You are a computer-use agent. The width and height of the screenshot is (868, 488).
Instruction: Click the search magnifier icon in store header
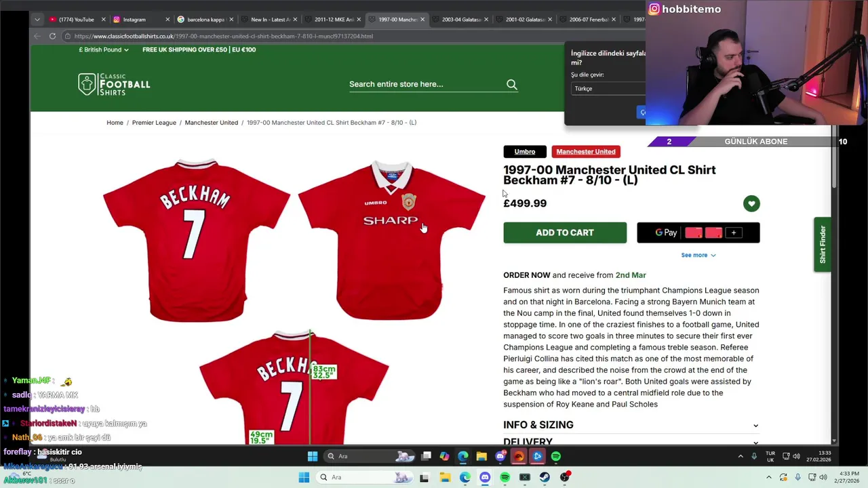click(512, 84)
